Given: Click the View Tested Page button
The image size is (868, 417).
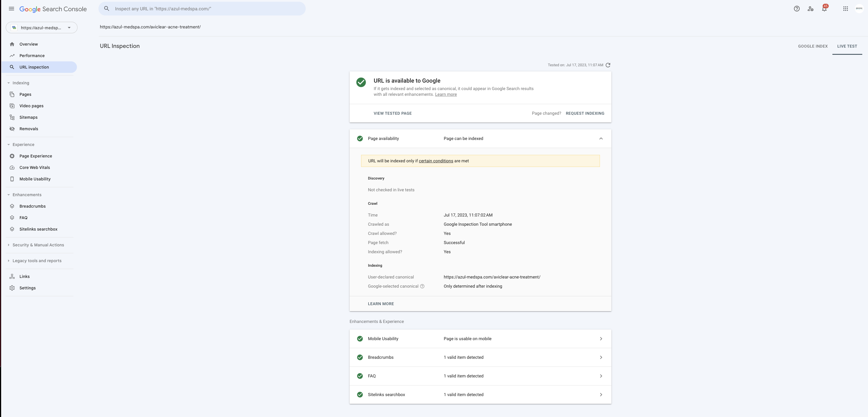Looking at the screenshot, I should click(x=393, y=113).
